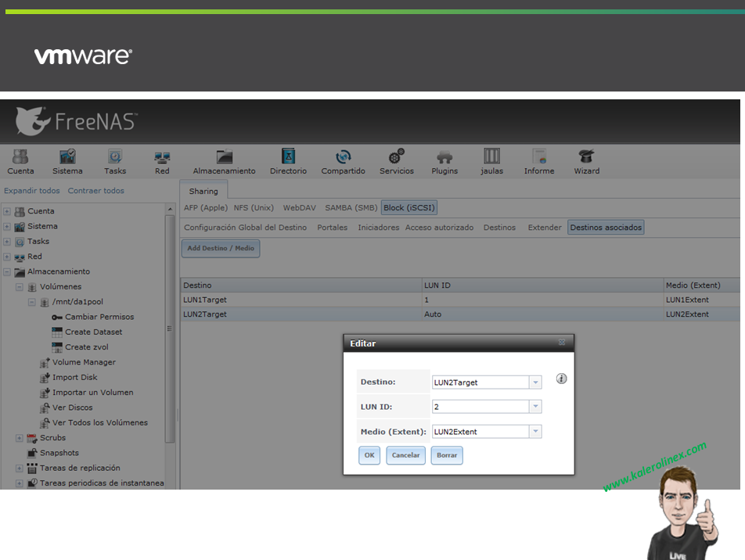Select the Directorio toolbar icon
The image size is (745, 560).
tap(288, 160)
